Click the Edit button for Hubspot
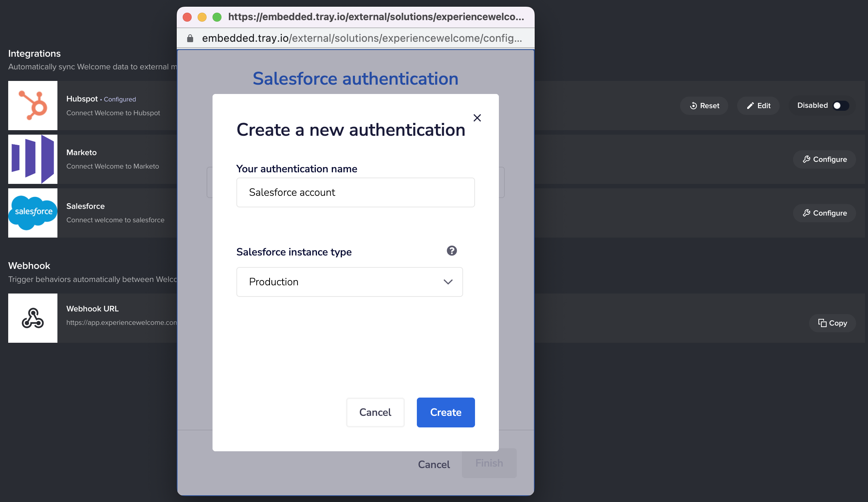 (x=758, y=106)
